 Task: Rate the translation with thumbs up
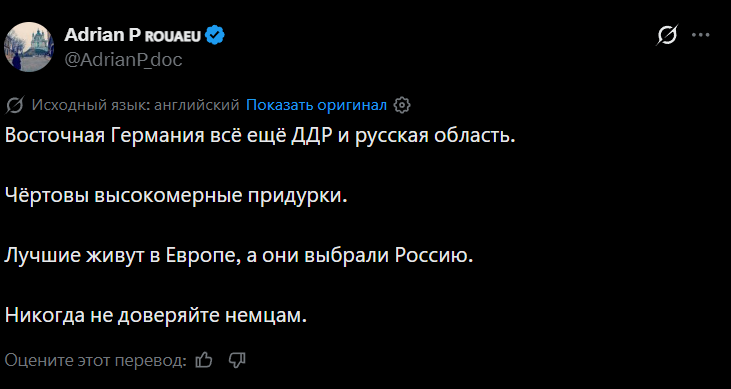[204, 360]
